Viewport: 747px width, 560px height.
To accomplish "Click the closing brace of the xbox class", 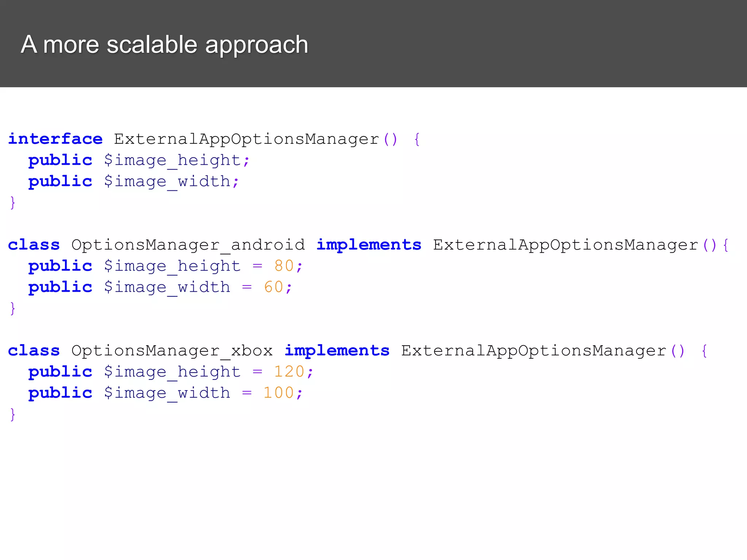I will pos(13,414).
